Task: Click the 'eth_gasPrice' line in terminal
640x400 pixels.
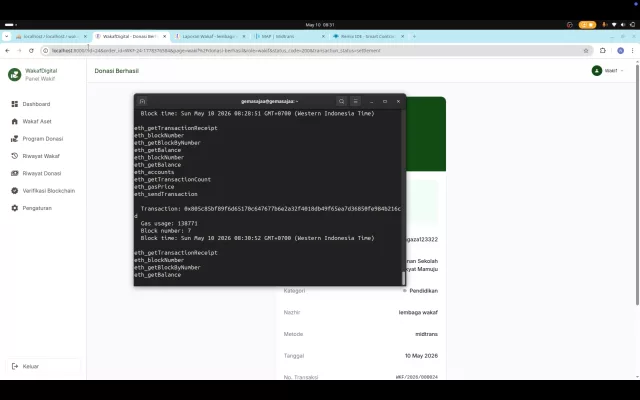Action: 154,187
